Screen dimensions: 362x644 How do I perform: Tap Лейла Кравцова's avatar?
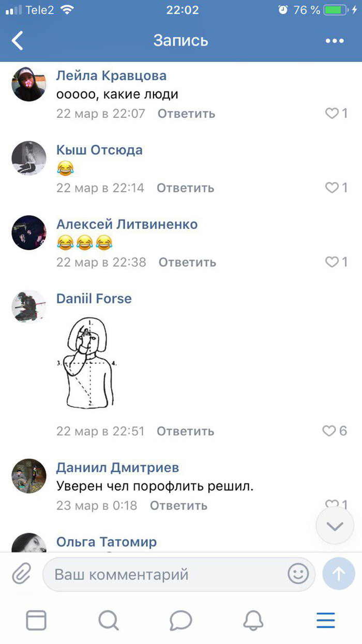pos(29,84)
